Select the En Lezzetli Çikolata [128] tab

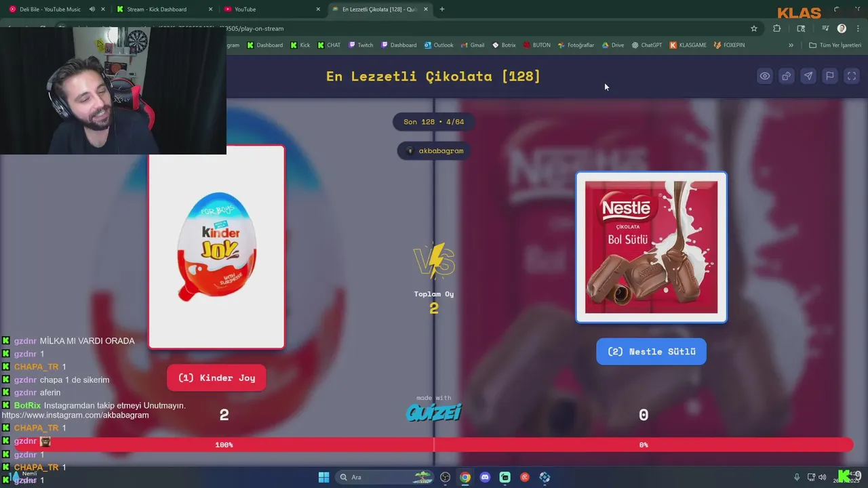379,9
